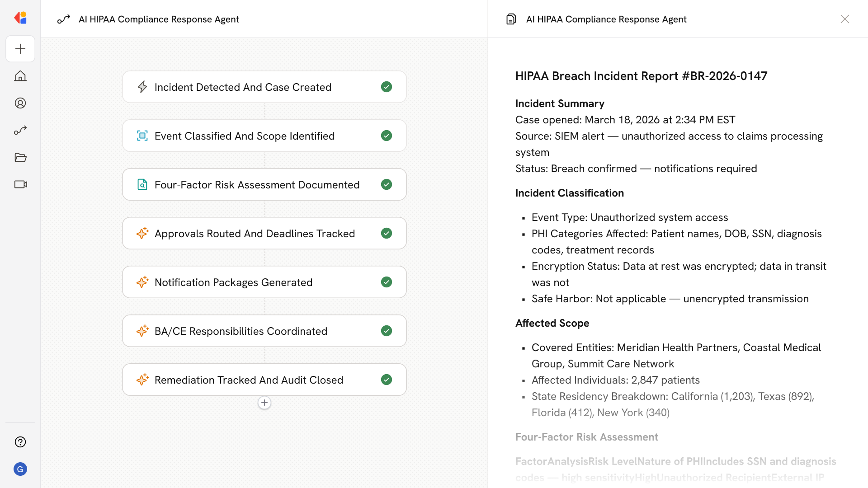Select the workflows route icon in sidebar
This screenshot has width=868, height=488.
[20, 130]
